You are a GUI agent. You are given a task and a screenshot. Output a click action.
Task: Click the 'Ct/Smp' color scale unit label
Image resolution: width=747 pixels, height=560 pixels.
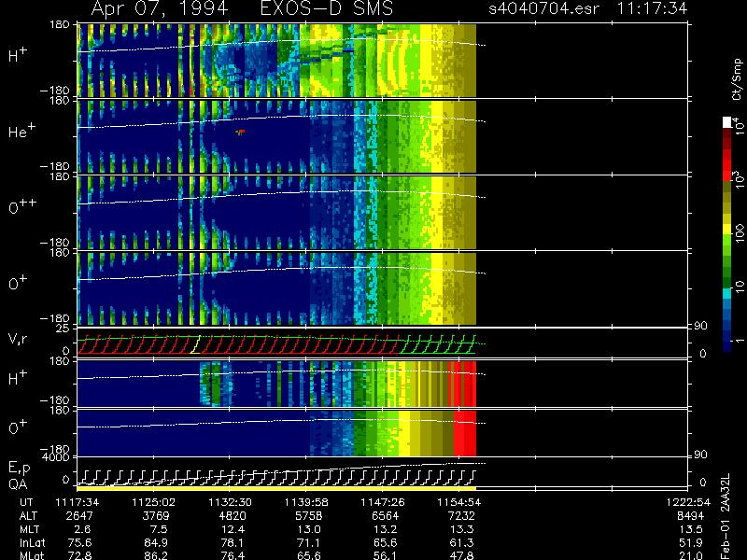click(738, 79)
